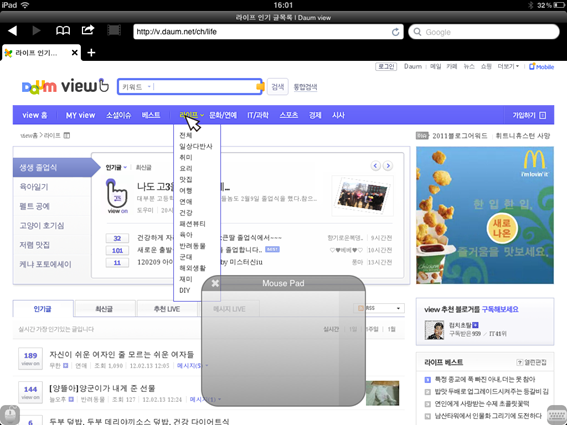Open 문화/연예 category in navigation bar
The height and width of the screenshot is (425, 567).
coord(223,115)
